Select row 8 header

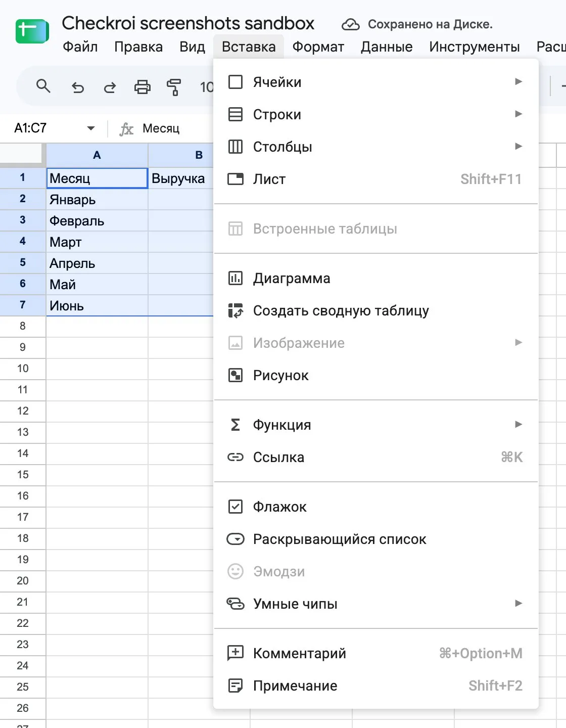click(23, 326)
